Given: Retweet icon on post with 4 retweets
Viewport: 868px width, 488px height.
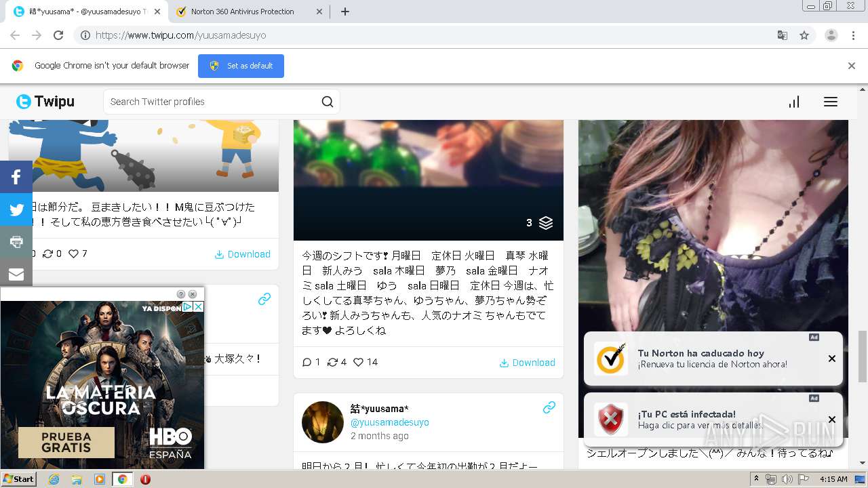Looking at the screenshot, I should (x=332, y=363).
